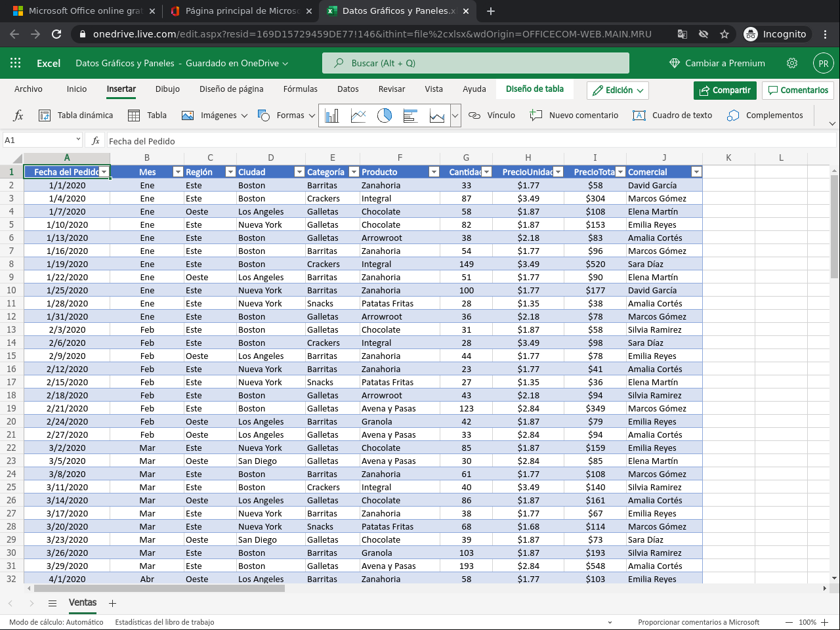The height and width of the screenshot is (630, 840).
Task: Expand the chart types gallery dropdown
Action: pos(455,116)
